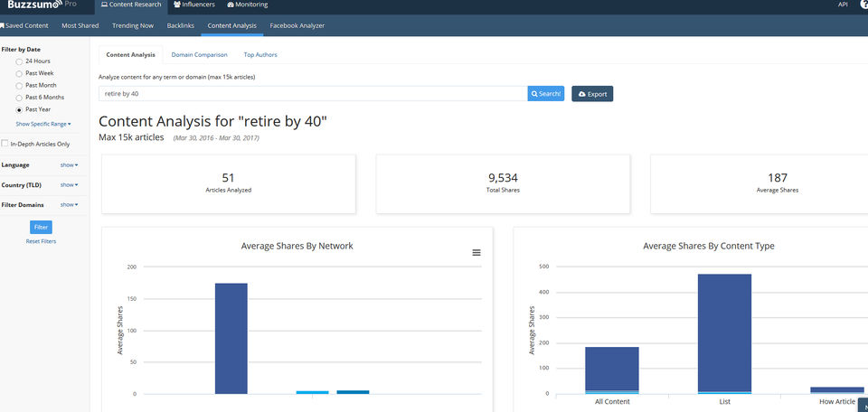Click the Influencers people icon
Screen dimensions: 868x412
[177, 5]
